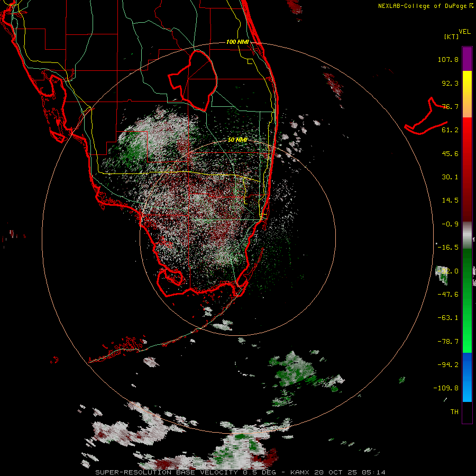Select the 61.2 velocity scale value

pyautogui.click(x=450, y=130)
